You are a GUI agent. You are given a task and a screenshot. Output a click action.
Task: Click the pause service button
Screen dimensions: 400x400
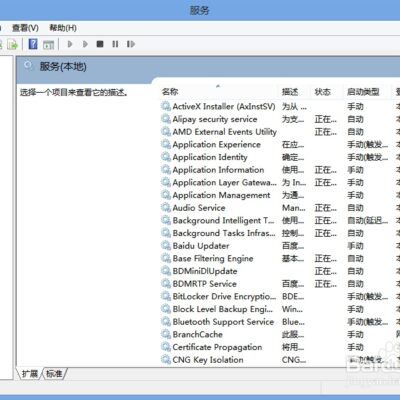click(115, 44)
